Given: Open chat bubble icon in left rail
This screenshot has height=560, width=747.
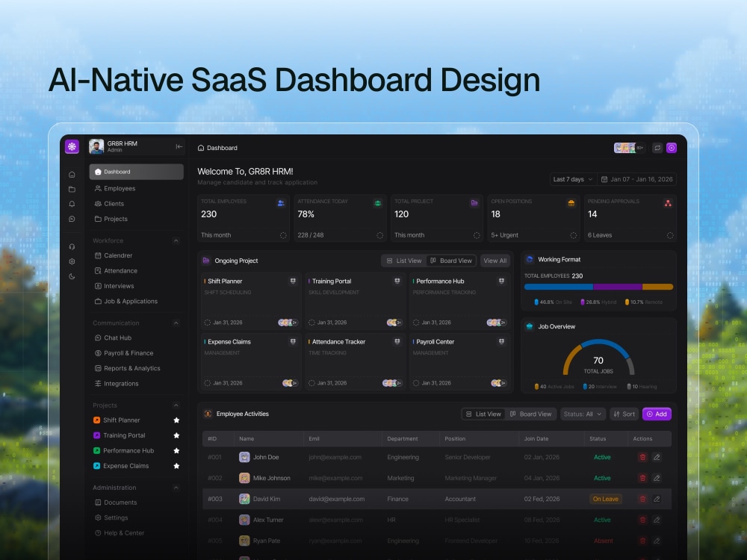Looking at the screenshot, I should (x=72, y=219).
